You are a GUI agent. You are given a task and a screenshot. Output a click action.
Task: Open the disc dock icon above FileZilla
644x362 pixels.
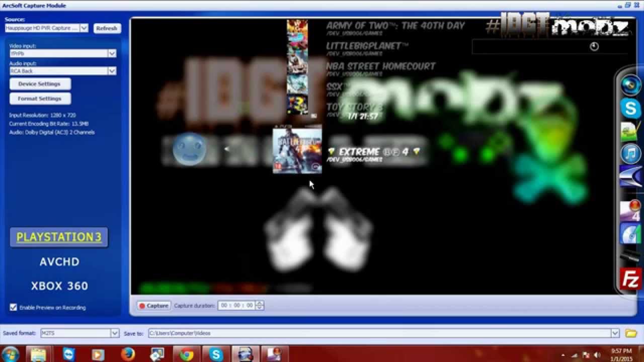click(630, 234)
